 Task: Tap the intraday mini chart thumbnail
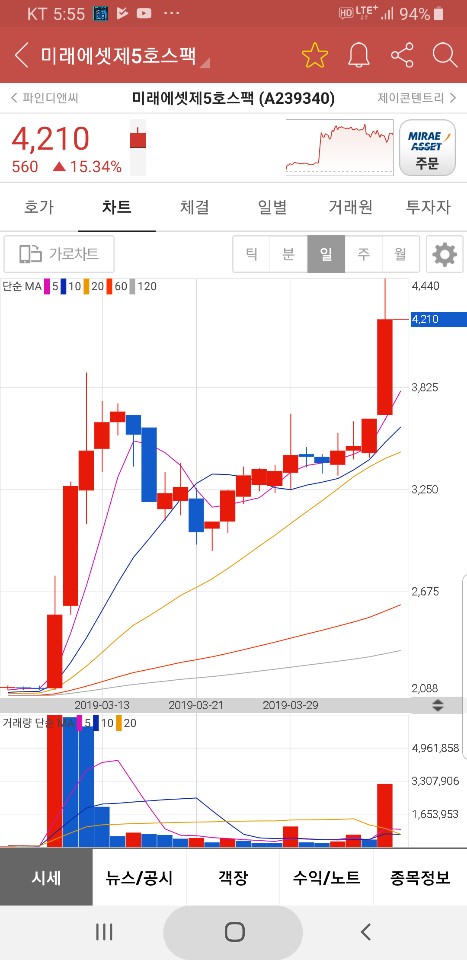[340, 148]
